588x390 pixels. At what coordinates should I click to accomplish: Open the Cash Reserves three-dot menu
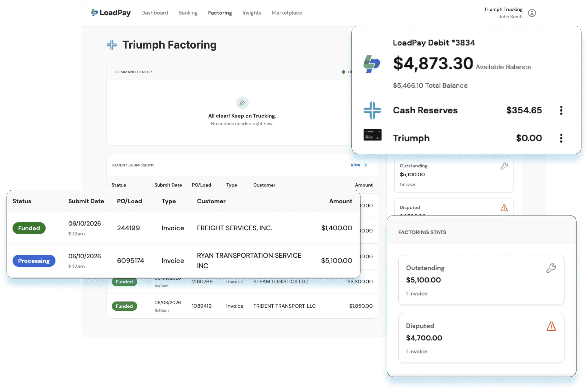tap(561, 110)
